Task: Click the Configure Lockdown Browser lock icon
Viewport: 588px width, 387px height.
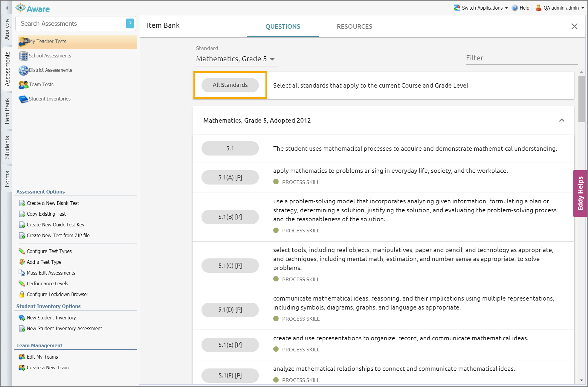Action: coord(22,294)
